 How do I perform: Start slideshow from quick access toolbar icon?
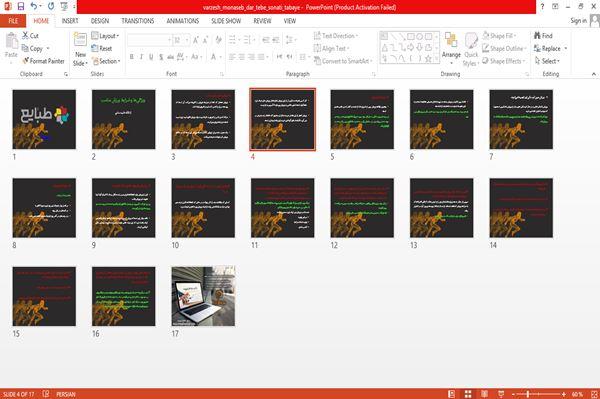click(x=64, y=6)
